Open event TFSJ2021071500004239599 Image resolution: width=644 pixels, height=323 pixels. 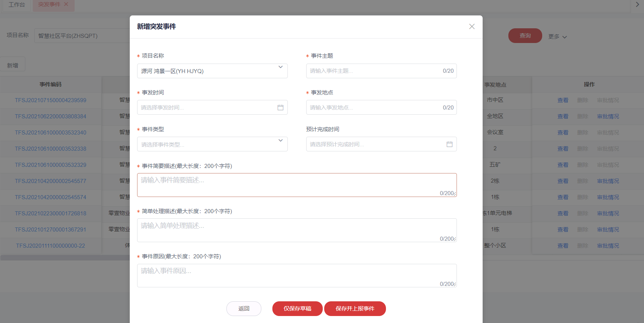pos(51,100)
